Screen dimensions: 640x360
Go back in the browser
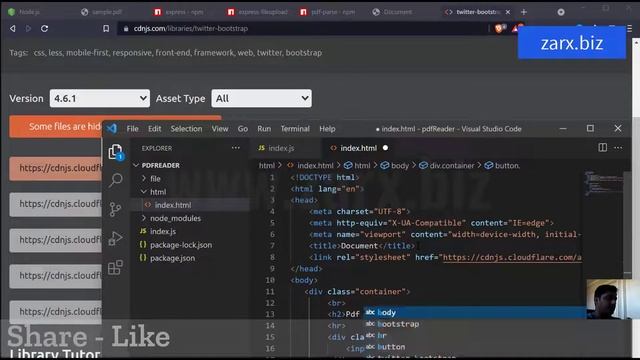click(x=13, y=29)
